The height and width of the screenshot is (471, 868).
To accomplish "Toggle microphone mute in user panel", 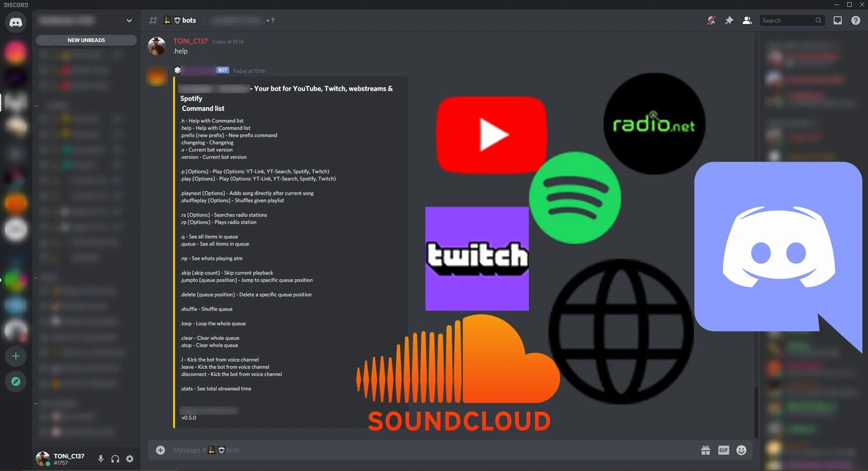I will pos(101,459).
